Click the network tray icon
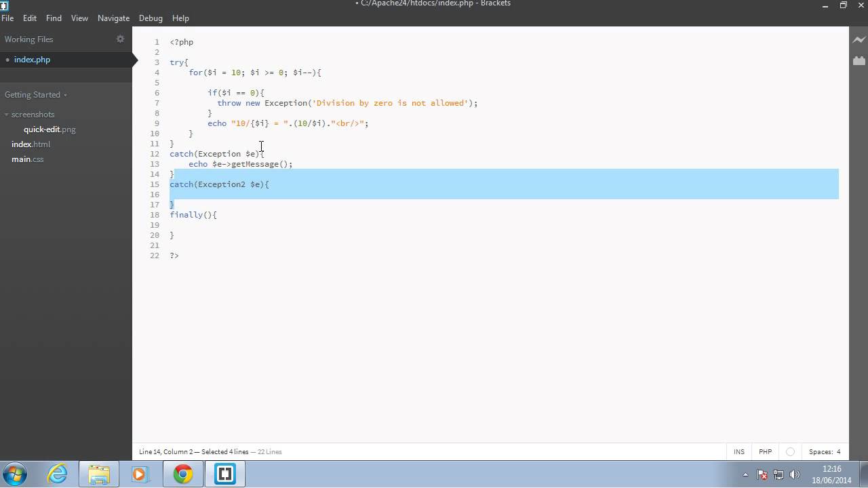Image resolution: width=868 pixels, height=488 pixels. click(x=778, y=474)
